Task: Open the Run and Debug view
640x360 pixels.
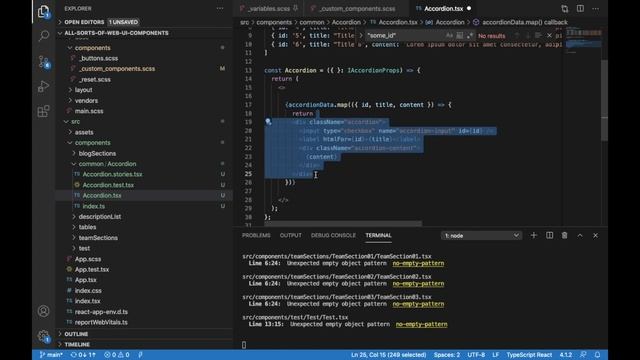Action: click(x=43, y=86)
